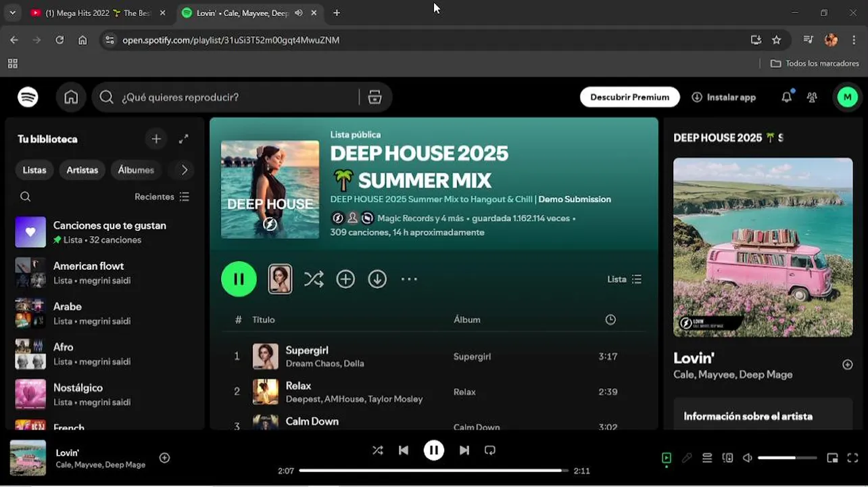Open the friends activity icon

812,97
